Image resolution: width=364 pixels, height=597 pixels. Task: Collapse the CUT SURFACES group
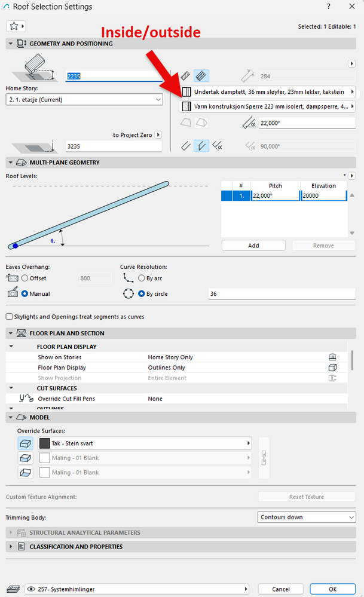point(11,388)
